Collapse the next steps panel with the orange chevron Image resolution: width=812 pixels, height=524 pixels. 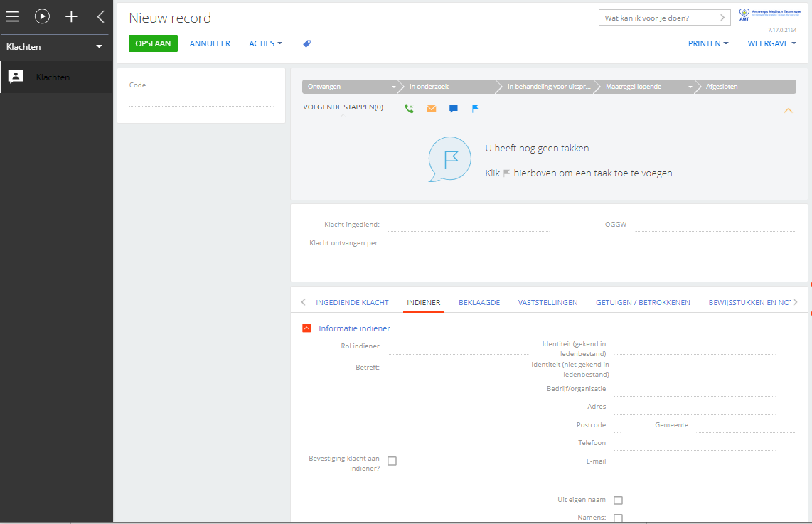coord(788,110)
